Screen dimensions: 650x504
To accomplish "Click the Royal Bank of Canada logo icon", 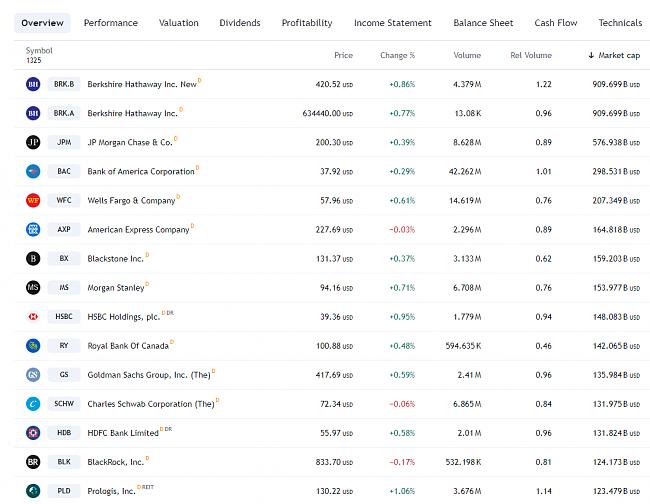I will tap(33, 345).
